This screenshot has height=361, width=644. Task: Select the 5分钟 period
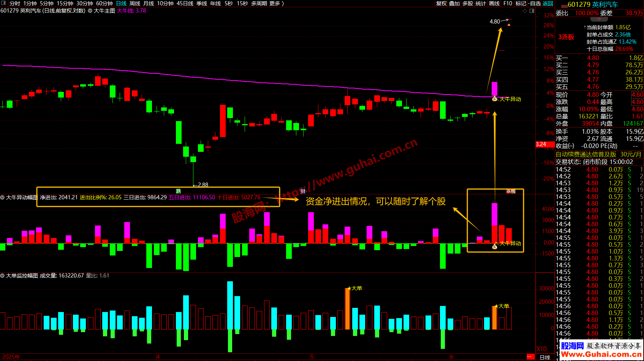tap(47, 3)
